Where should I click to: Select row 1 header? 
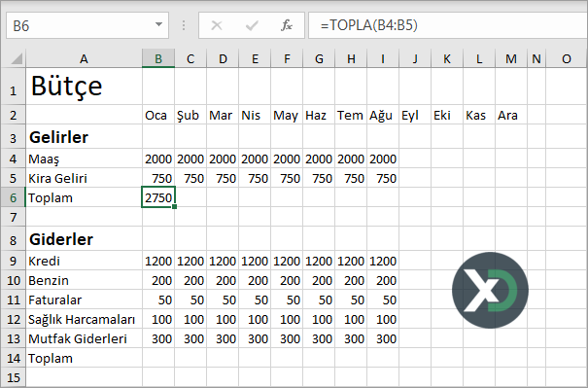click(14, 87)
